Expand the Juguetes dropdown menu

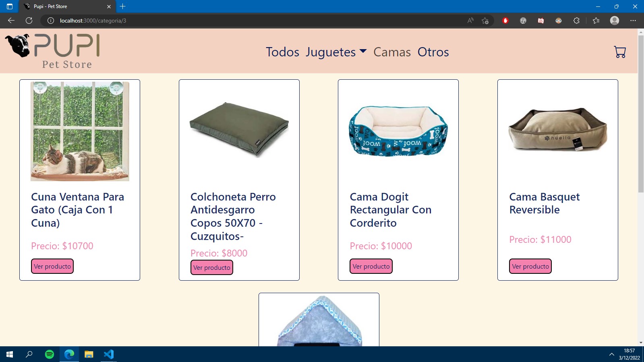[336, 52]
